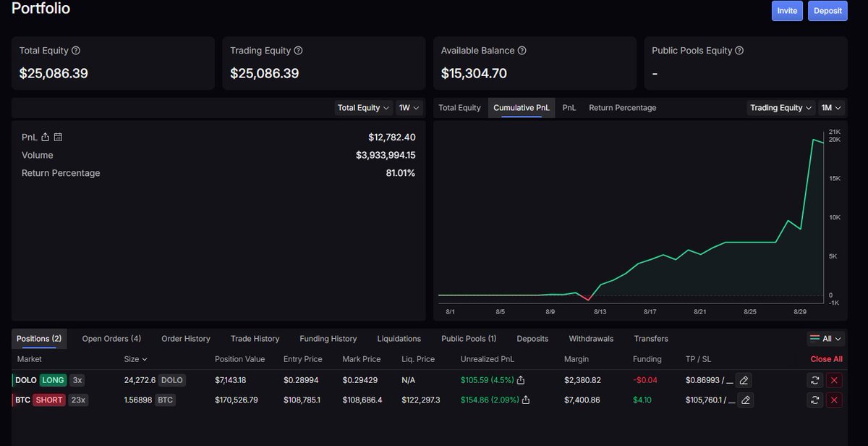Open Public Pools Equity help icon
The width and height of the screenshot is (868, 446).
point(740,50)
